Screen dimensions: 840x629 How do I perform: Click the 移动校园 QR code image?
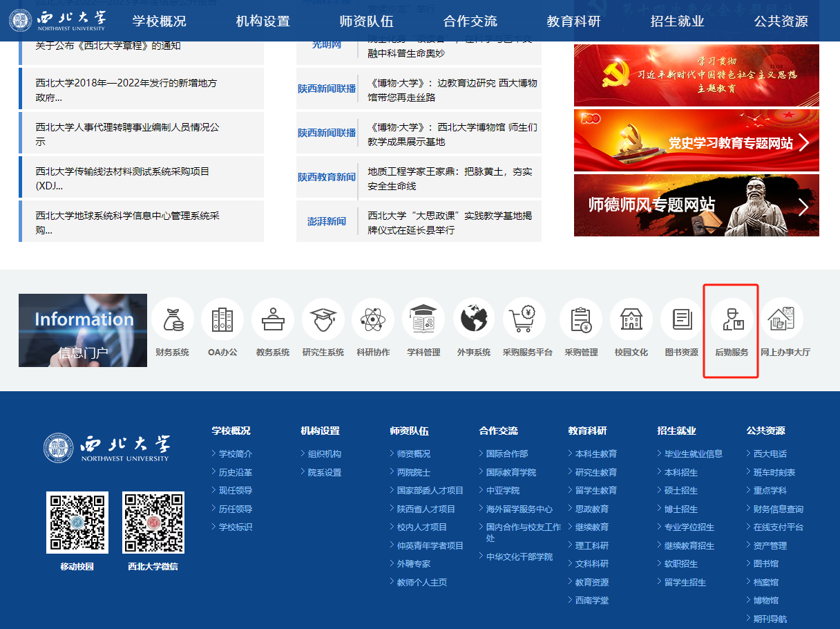click(77, 523)
